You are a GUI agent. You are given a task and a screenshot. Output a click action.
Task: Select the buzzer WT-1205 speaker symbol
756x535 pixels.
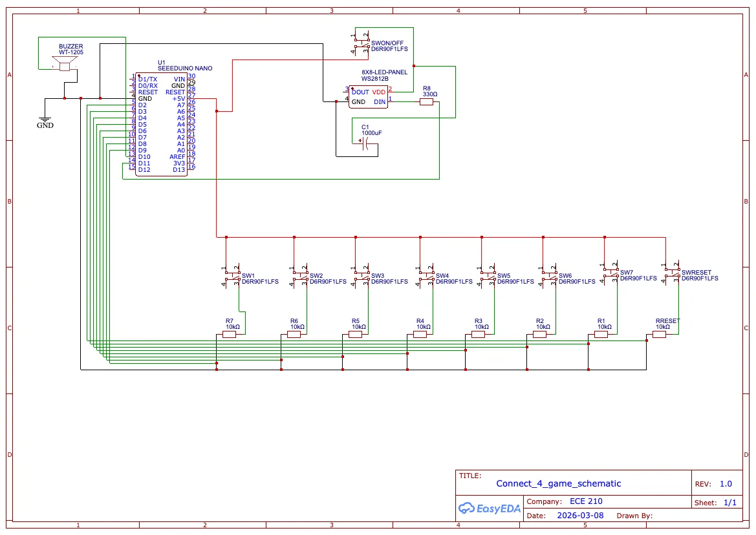tap(65, 63)
